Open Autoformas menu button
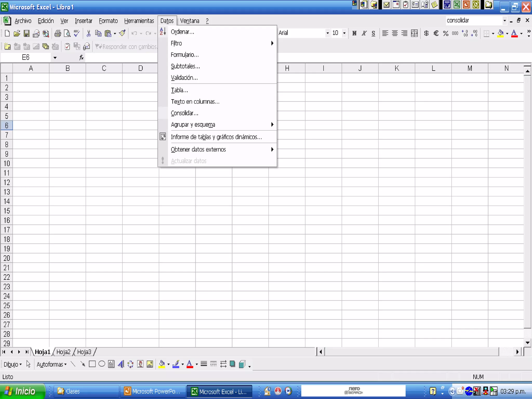The width and height of the screenshot is (532, 399). pos(51,364)
